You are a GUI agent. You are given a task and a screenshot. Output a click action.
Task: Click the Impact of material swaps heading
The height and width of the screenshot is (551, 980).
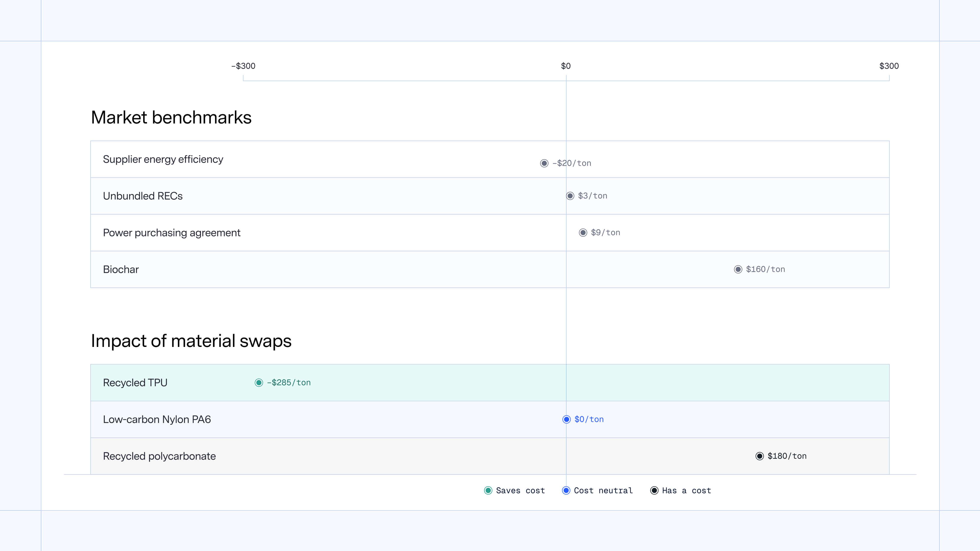click(x=191, y=341)
